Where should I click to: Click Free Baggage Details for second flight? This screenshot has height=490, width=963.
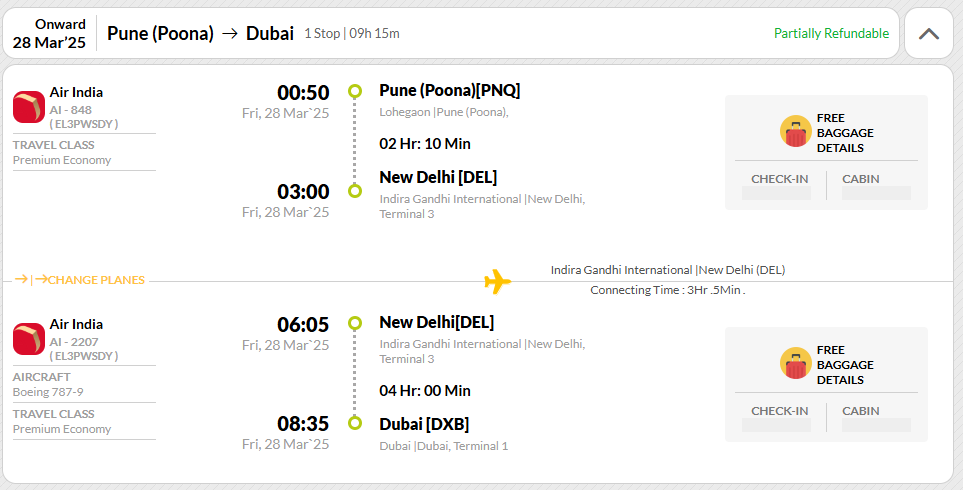pos(844,365)
